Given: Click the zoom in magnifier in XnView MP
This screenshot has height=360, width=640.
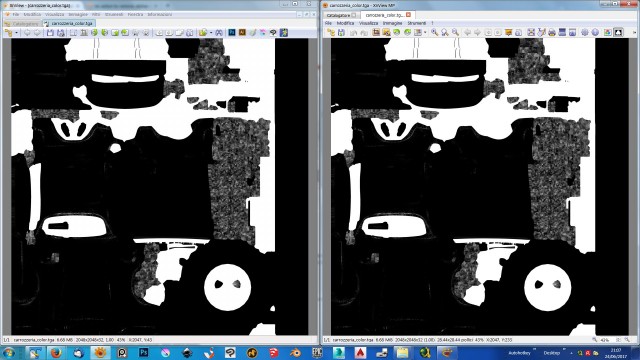Looking at the screenshot, I should tap(434, 32).
